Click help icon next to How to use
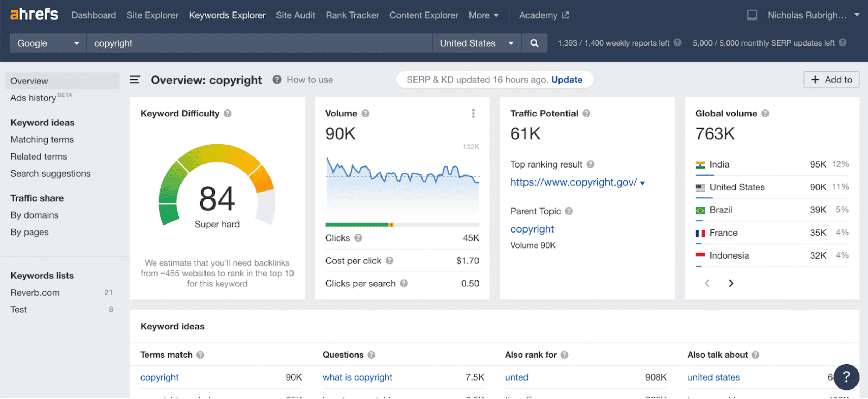868x399 pixels. point(277,80)
